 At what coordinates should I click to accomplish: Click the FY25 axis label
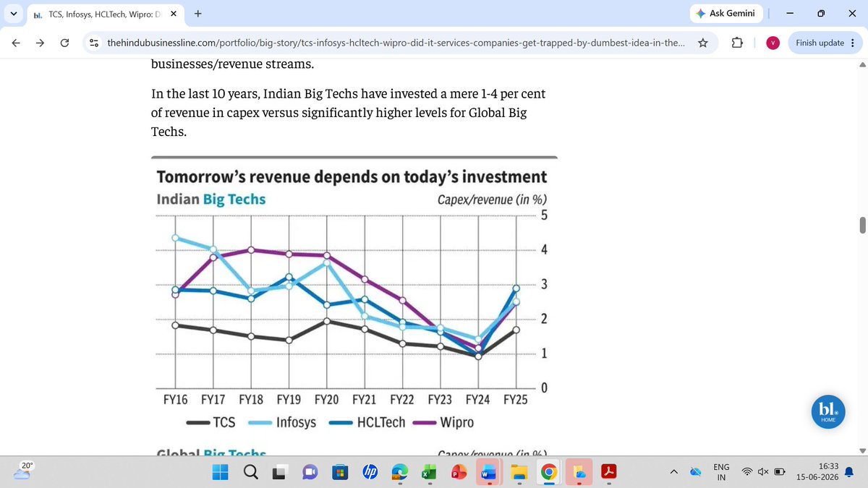tap(515, 399)
